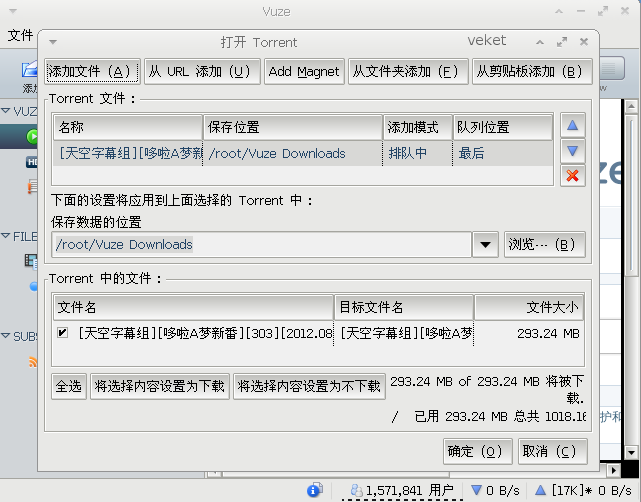Remove torrent using red X icon
Viewport: 641px width, 502px height.
pos(572,176)
